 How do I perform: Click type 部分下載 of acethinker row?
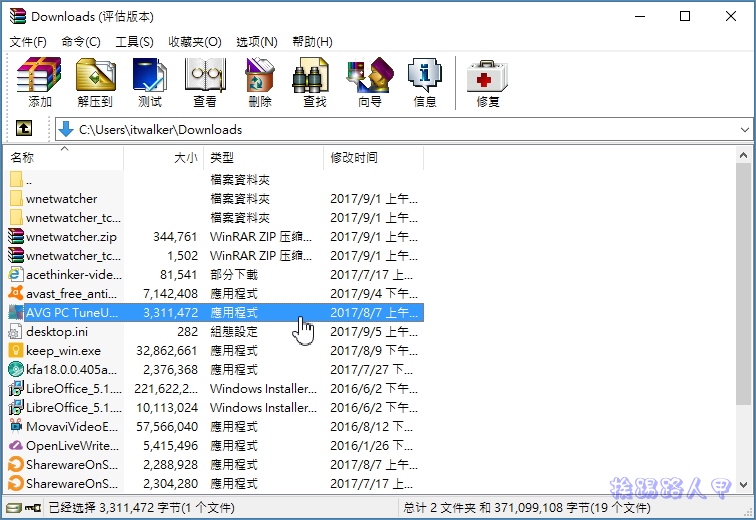(x=234, y=275)
